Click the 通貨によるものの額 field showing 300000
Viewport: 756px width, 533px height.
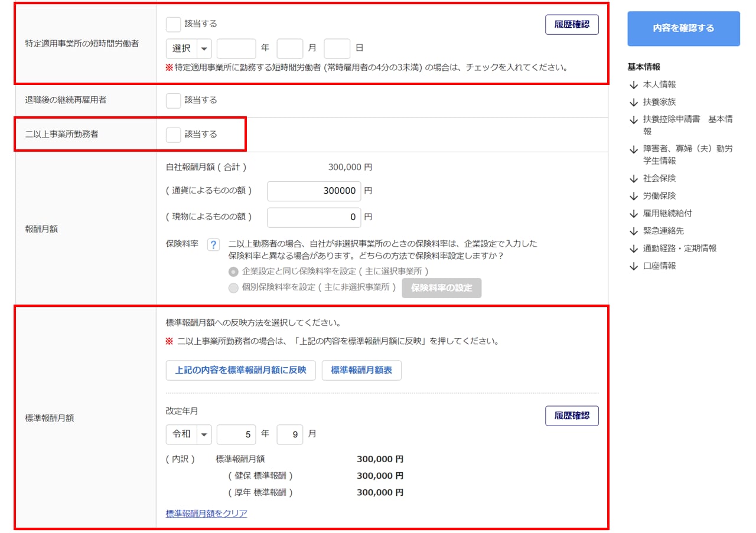point(314,191)
